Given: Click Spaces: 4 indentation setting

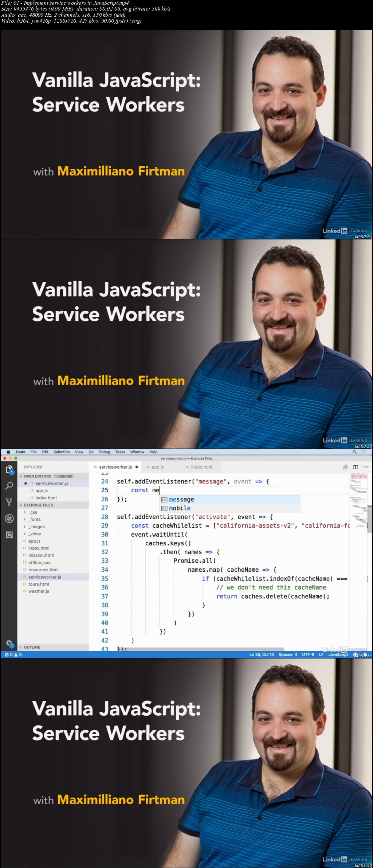Looking at the screenshot, I should [288, 654].
